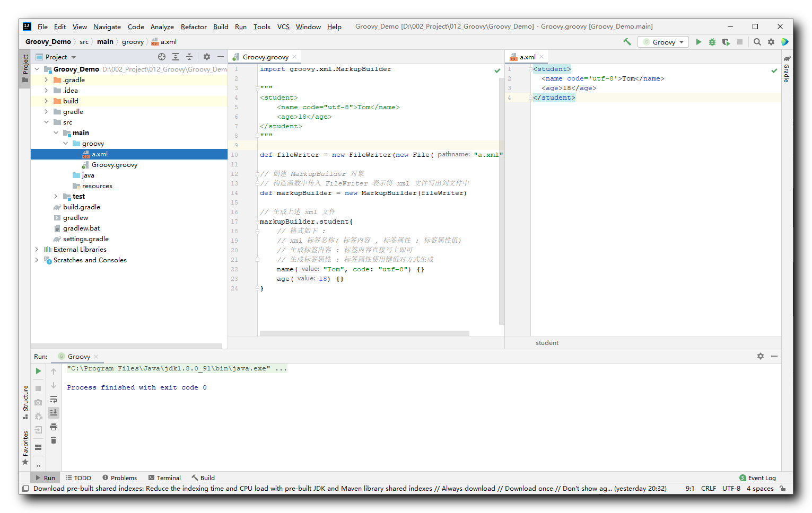Select settings.gradle in project tree
Screen dimensions: 812x513
pos(85,239)
